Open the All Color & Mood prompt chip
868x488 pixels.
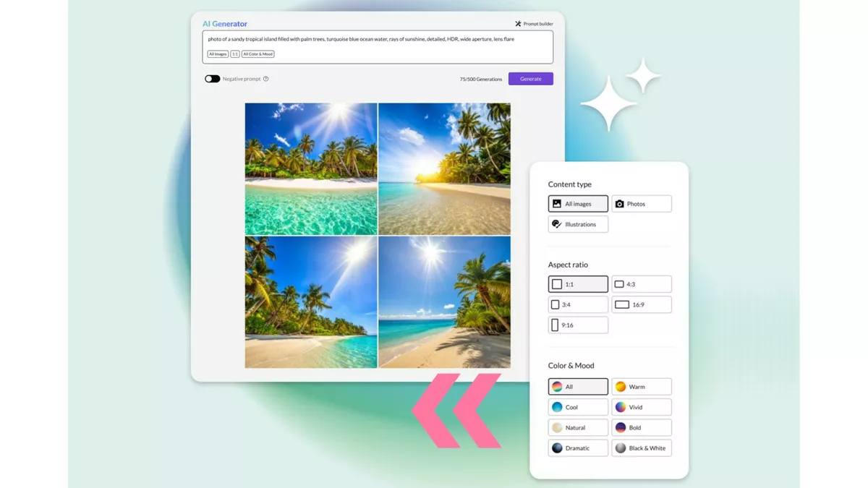point(257,53)
